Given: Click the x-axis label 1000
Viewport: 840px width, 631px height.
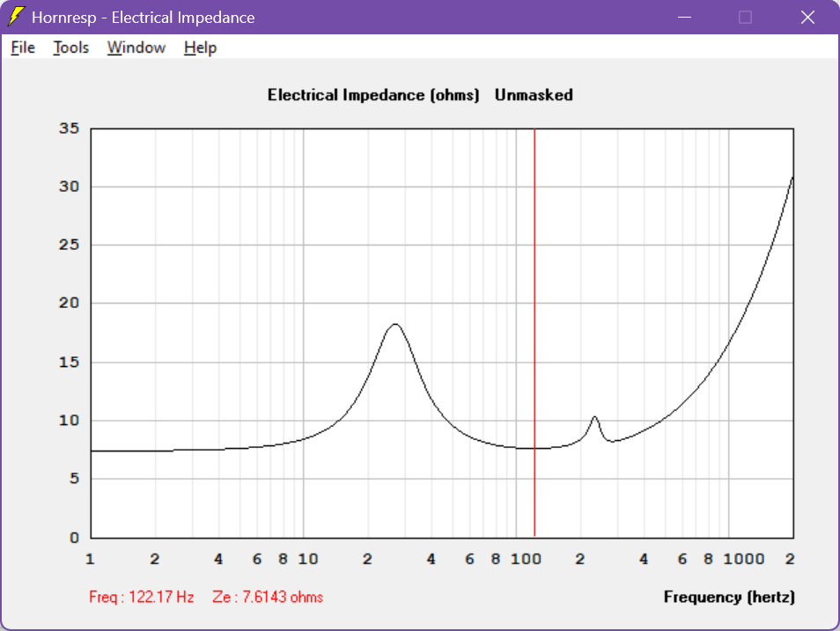Looking at the screenshot, I should coord(743,559).
